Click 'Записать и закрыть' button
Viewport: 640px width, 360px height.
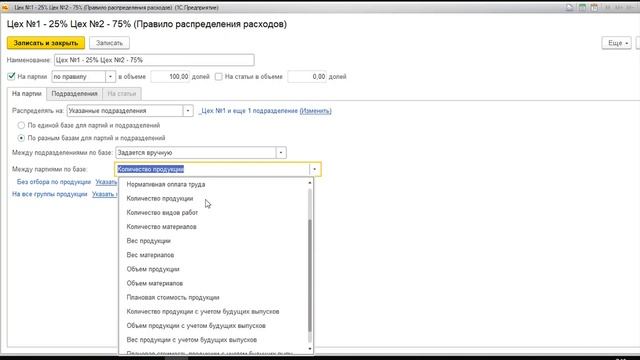click(x=46, y=43)
